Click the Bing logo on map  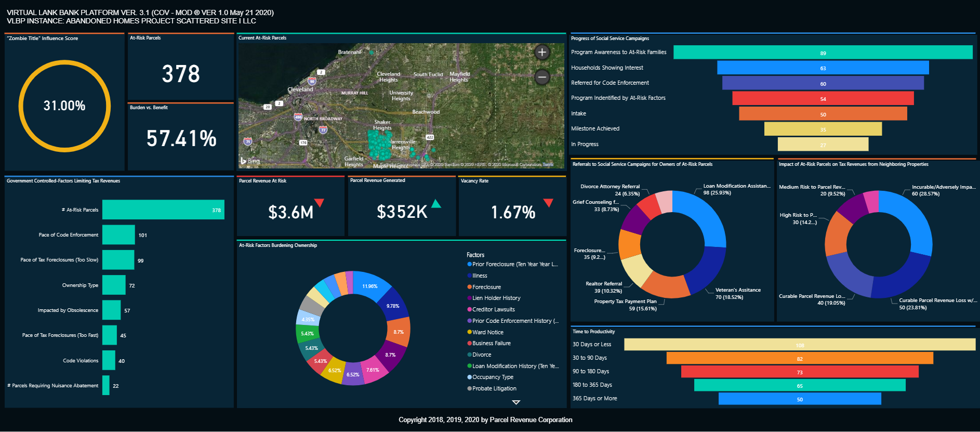(250, 161)
